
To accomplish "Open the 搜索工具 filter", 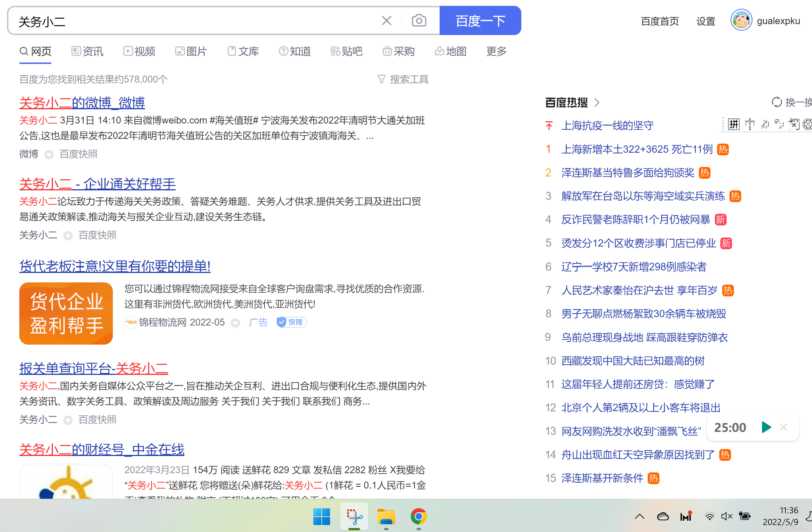I will pos(403,79).
